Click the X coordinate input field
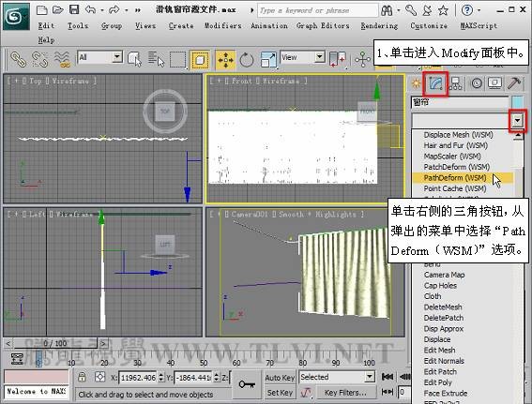Image resolution: width=532 pixels, height=404 pixels. (x=138, y=377)
